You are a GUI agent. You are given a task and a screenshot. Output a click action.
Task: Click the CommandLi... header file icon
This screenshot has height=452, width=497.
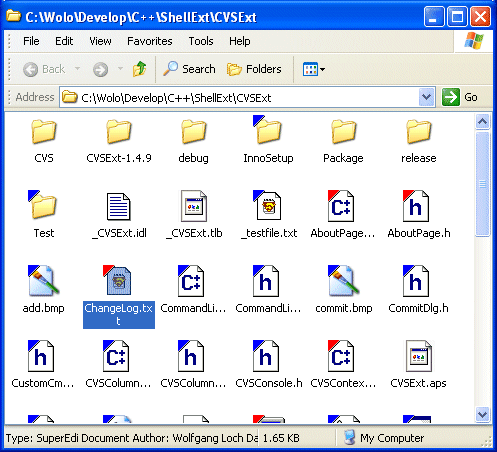tap(266, 281)
